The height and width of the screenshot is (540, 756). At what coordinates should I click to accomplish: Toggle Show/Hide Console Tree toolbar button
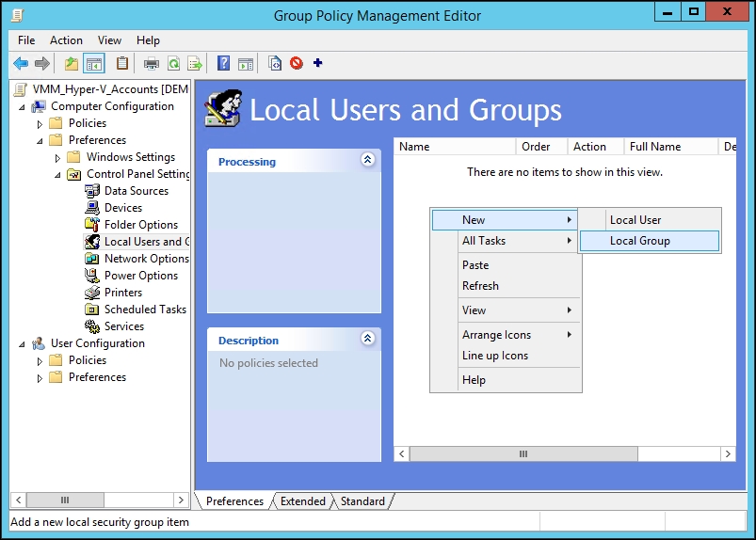pos(93,64)
